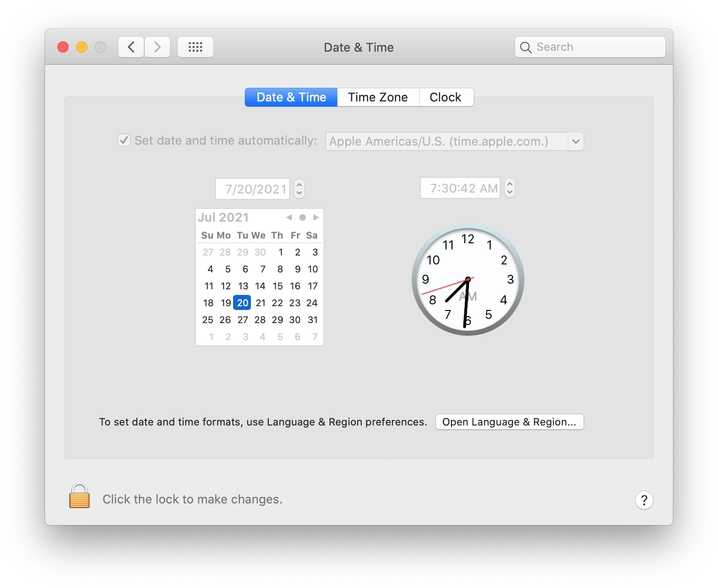Select July 24 in the calendar
This screenshot has height=588, width=718.
pos(312,303)
